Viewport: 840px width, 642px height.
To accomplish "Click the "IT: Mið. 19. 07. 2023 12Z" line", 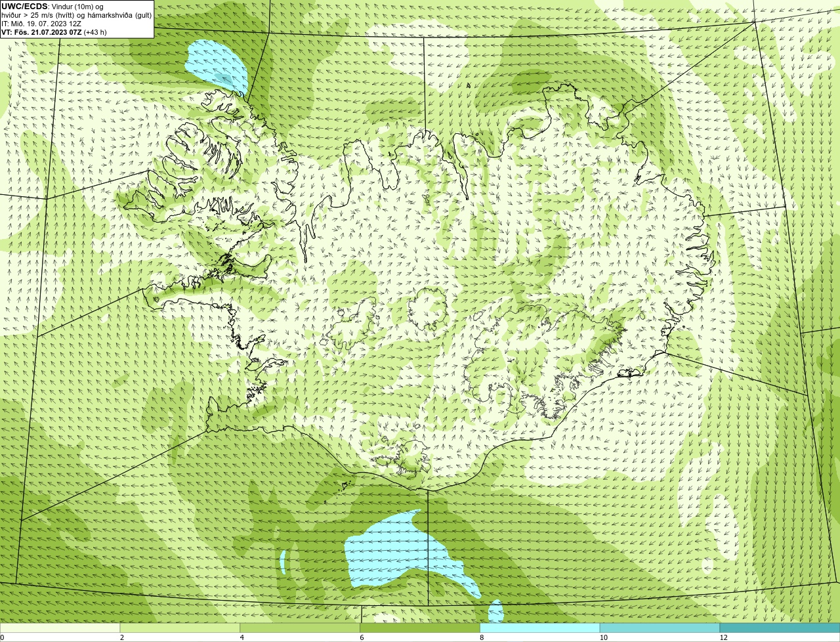I will (42, 24).
